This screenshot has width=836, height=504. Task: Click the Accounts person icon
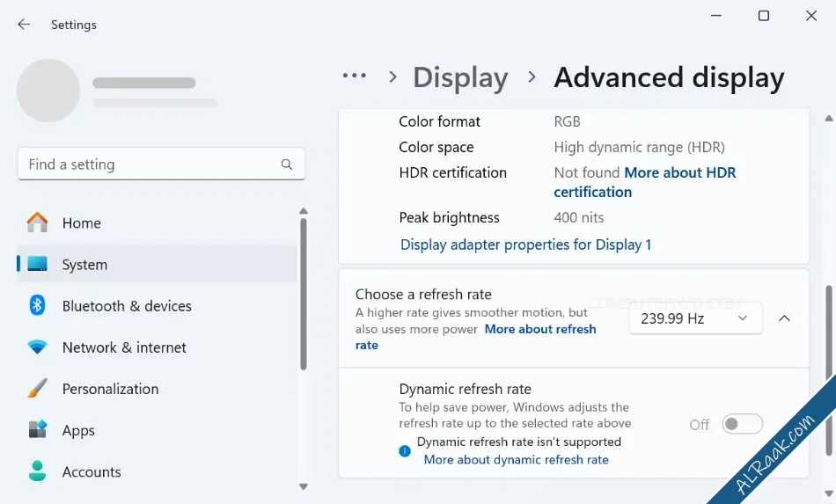click(x=37, y=471)
